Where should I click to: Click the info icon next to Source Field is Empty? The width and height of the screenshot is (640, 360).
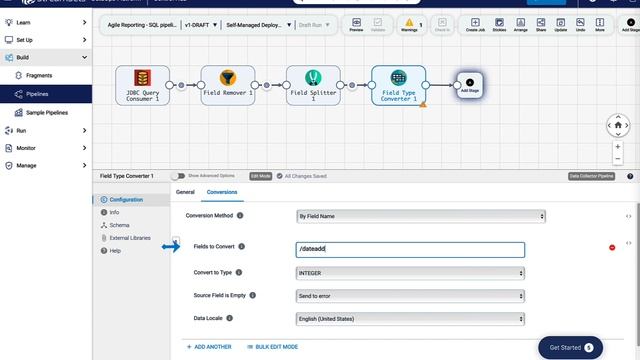[x=253, y=295]
